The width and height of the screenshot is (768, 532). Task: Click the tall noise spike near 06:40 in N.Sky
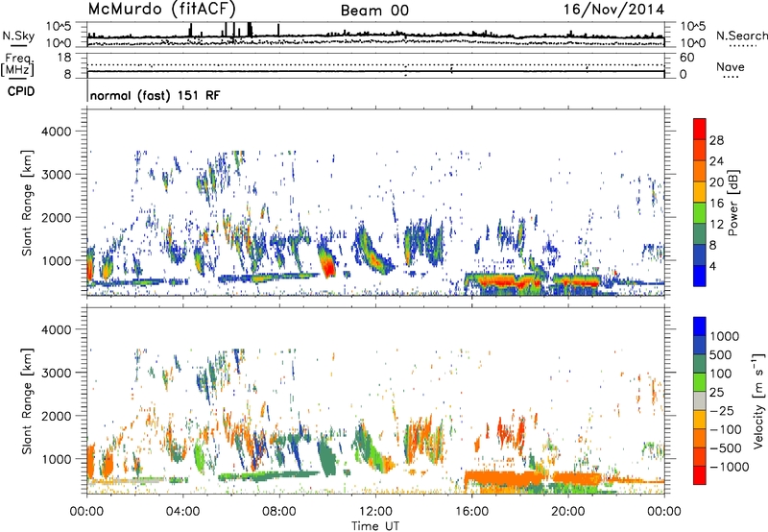point(250,29)
